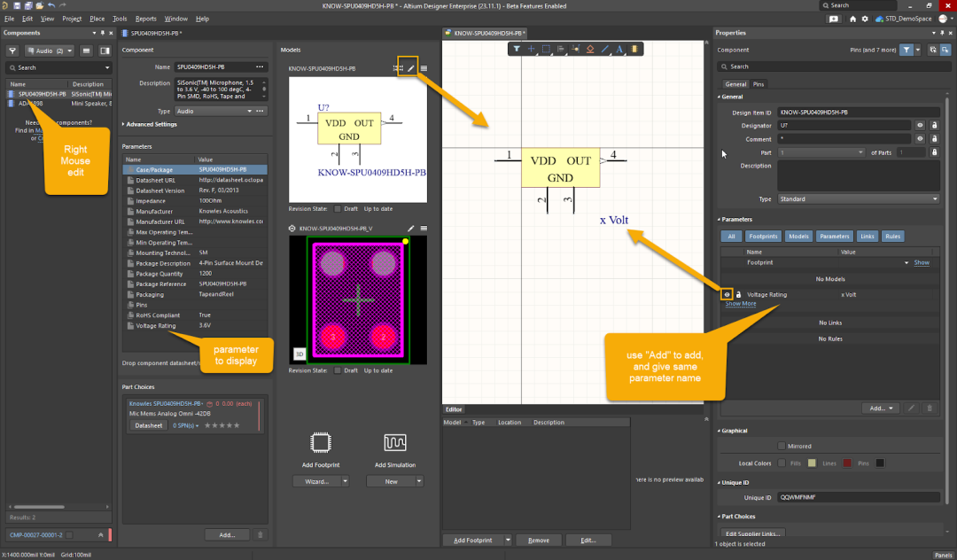Toggle visibility eye for Voltage Rating parameter

(727, 295)
